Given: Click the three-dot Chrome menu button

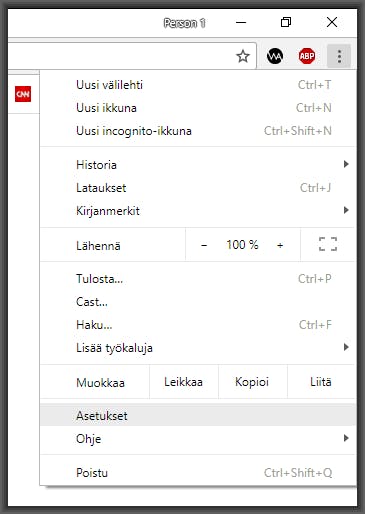Looking at the screenshot, I should (x=339, y=56).
